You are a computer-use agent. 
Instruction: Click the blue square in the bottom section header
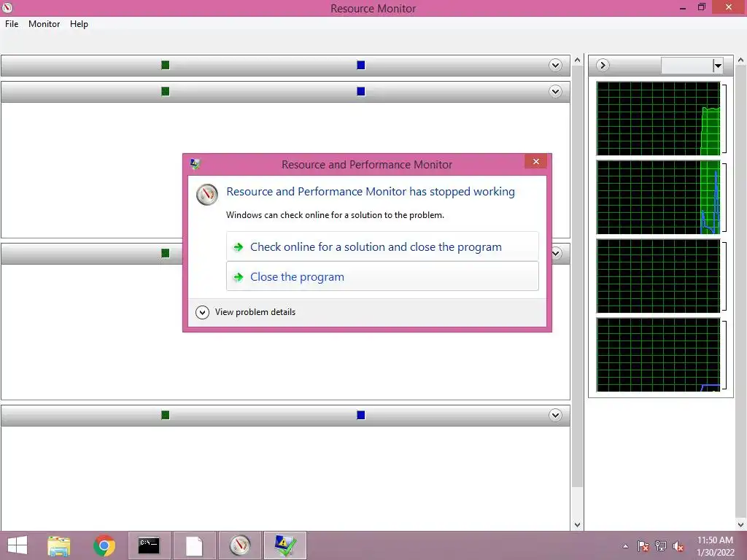coord(360,415)
